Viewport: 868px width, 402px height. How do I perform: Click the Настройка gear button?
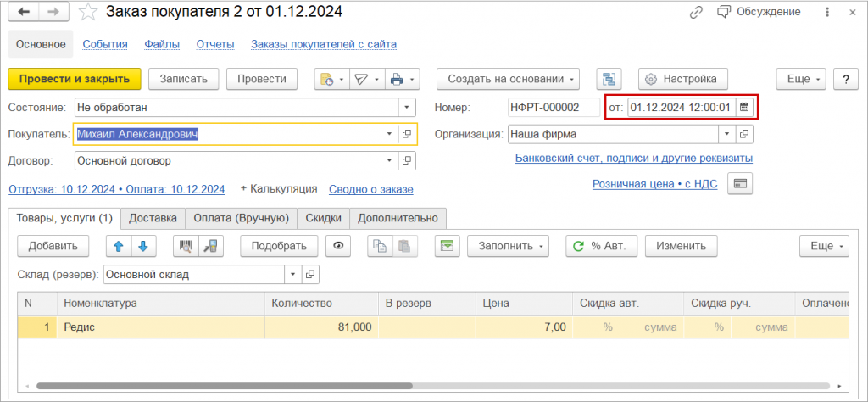(x=683, y=79)
